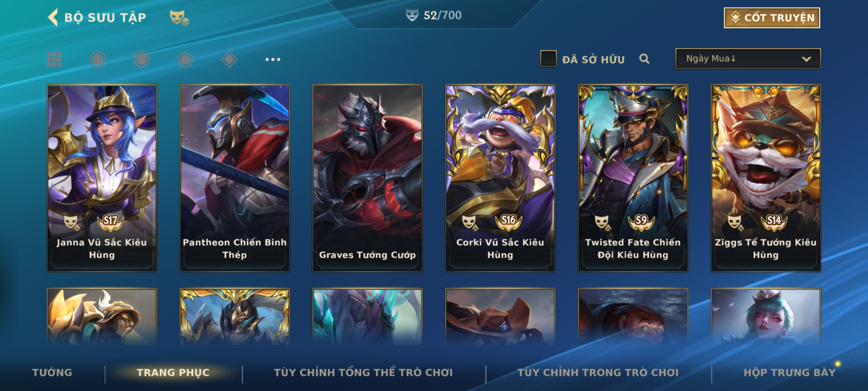Select the Trang Phục tab
The image size is (868, 391).
click(x=173, y=373)
